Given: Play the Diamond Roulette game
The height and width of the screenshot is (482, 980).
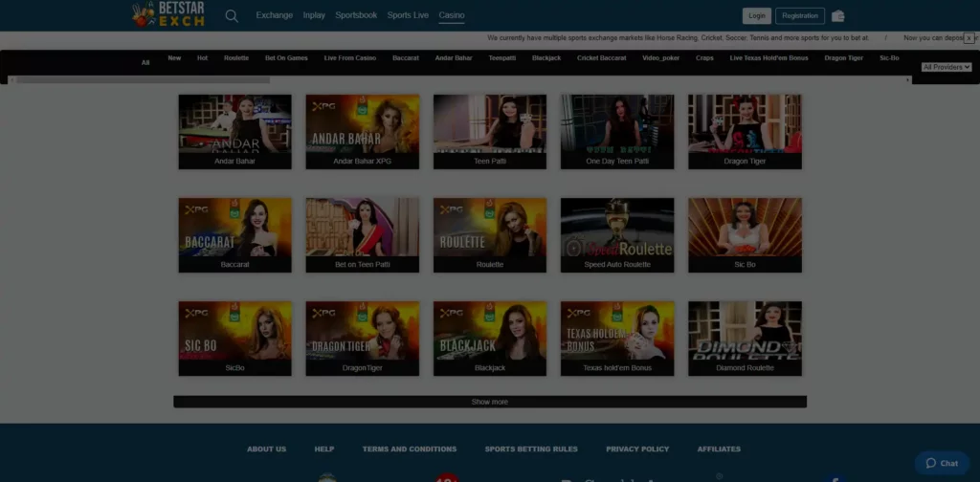Looking at the screenshot, I should coord(745,339).
